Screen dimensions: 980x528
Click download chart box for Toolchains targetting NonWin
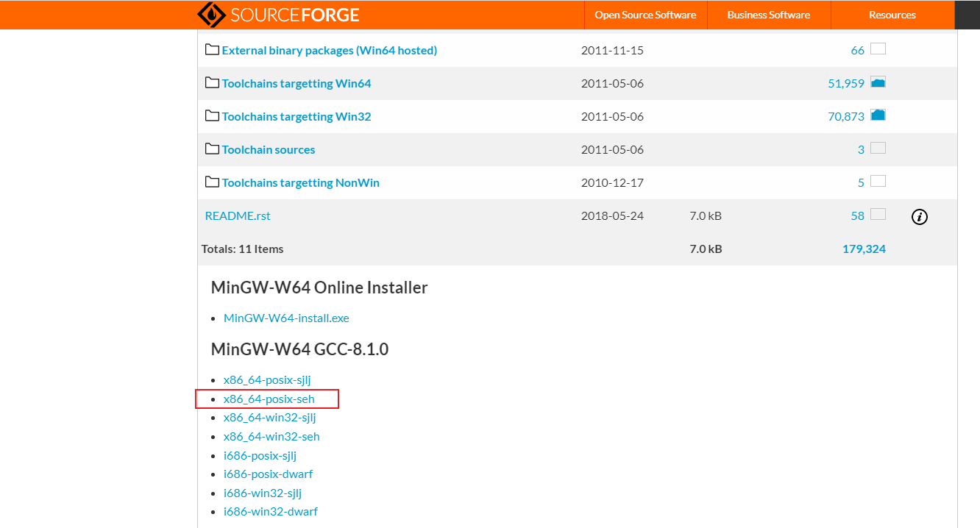[x=878, y=182]
